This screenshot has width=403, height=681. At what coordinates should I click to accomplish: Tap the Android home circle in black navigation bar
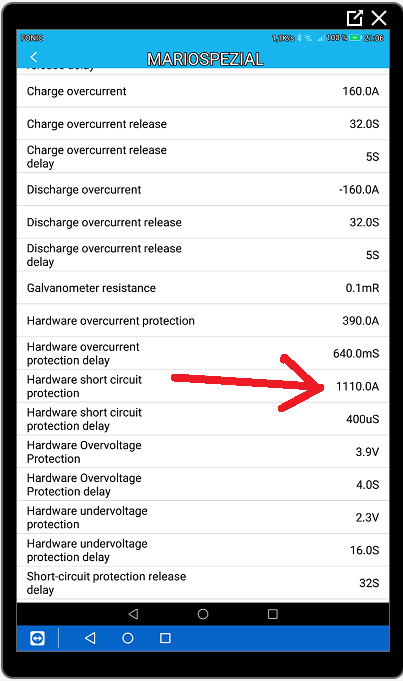[x=203, y=614]
